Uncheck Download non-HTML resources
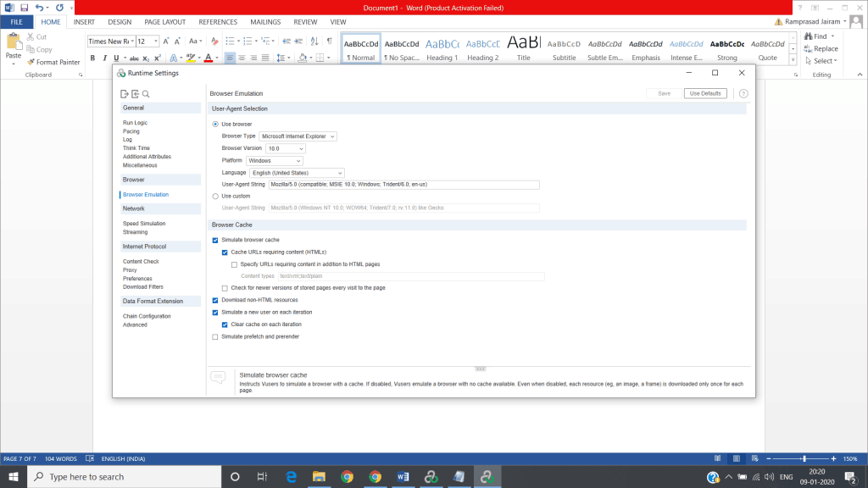Image resolution: width=868 pixels, height=488 pixels. tap(215, 300)
